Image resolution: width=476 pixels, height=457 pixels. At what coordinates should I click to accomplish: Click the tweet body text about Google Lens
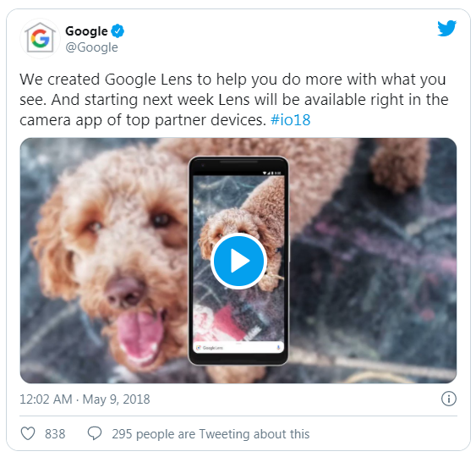(233, 100)
